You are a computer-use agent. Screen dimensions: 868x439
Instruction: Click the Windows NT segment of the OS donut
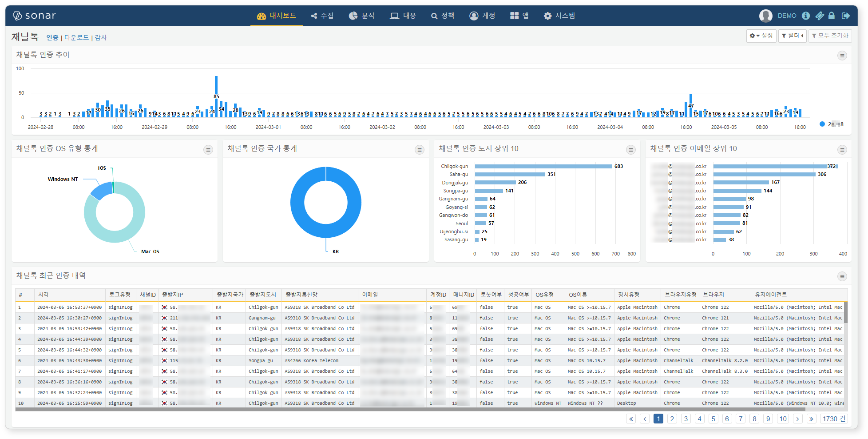pyautogui.click(x=102, y=190)
